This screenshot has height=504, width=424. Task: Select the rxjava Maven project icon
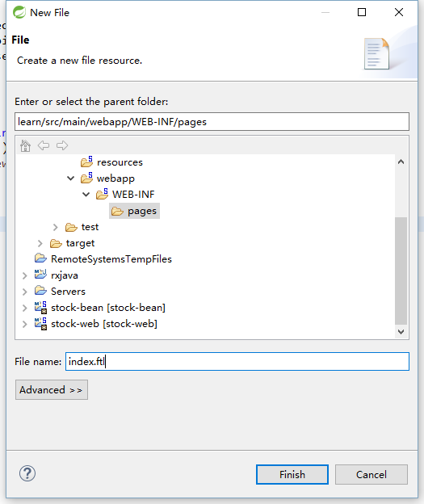pyautogui.click(x=40, y=275)
